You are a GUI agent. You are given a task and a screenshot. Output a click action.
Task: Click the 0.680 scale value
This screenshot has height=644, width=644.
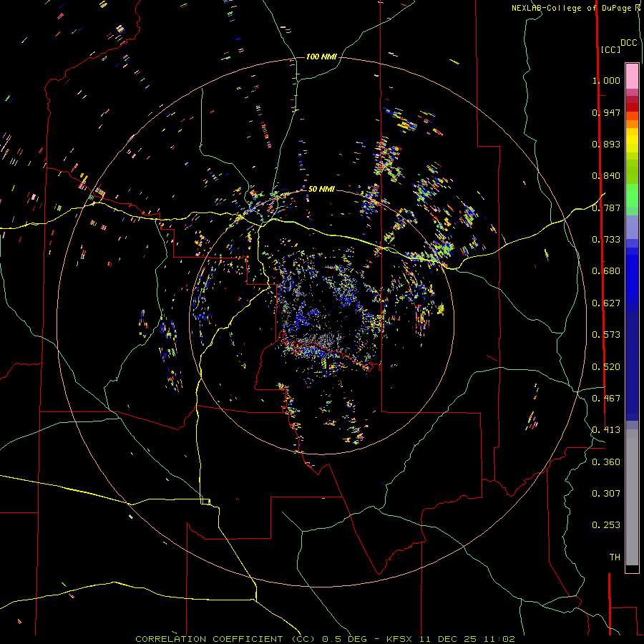pos(606,271)
